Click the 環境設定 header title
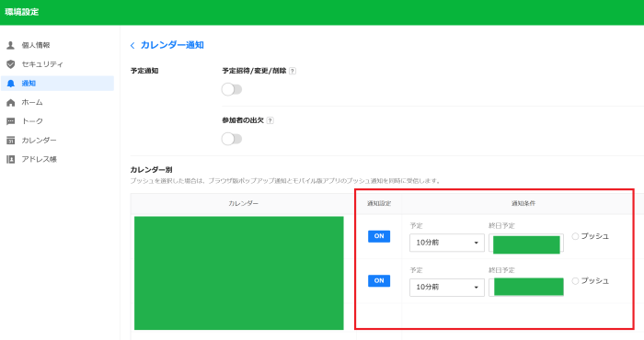The height and width of the screenshot is (340, 644). pos(22,12)
